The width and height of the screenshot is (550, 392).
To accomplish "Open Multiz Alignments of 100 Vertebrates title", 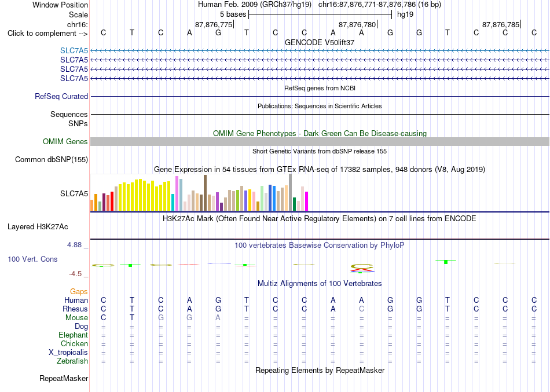I will click(320, 284).
